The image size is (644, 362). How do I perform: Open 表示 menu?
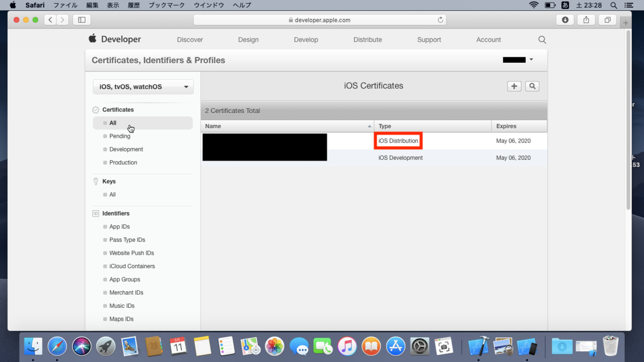tap(113, 5)
